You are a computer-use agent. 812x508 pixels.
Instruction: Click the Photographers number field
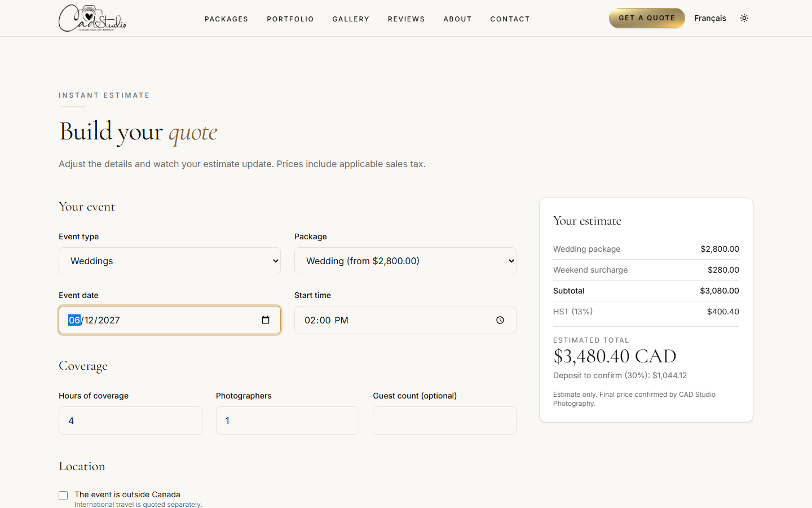coord(288,421)
